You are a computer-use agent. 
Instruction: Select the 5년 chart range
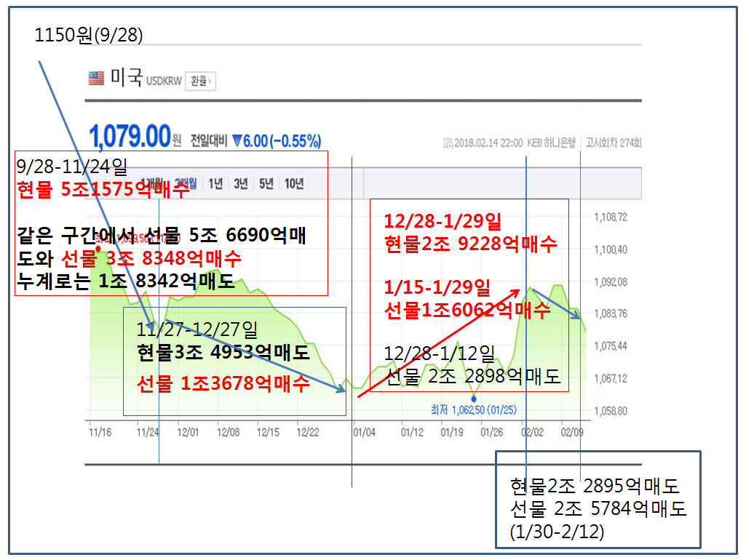point(266,183)
